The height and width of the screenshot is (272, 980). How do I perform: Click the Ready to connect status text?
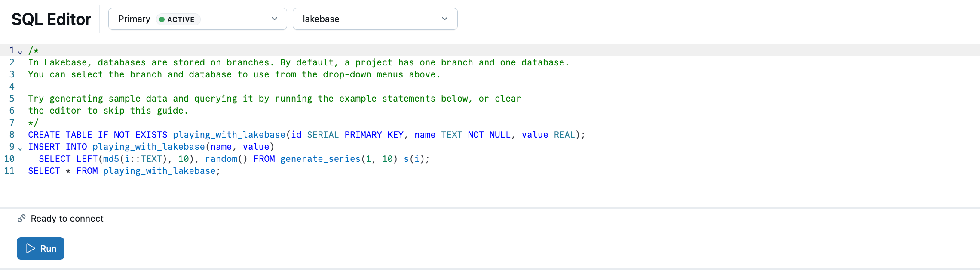pyautogui.click(x=67, y=219)
